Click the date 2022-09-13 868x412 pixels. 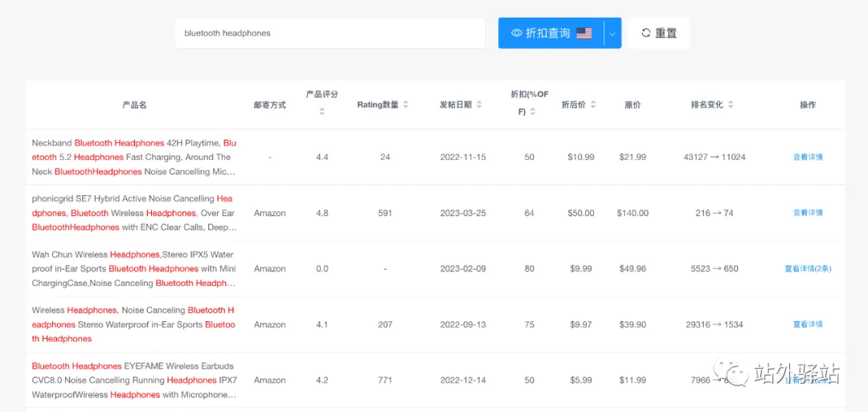pyautogui.click(x=463, y=324)
